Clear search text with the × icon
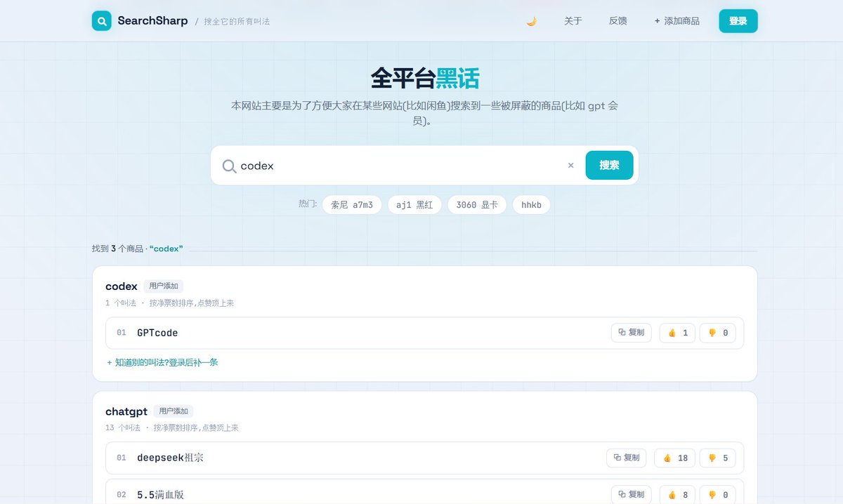Viewport: 843px width, 504px height. click(570, 166)
